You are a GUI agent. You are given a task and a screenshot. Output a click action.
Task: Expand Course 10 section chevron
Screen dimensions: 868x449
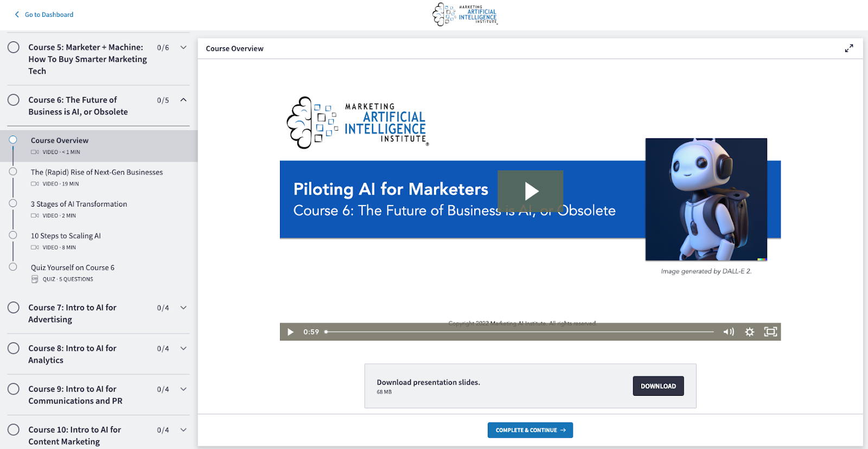(183, 430)
